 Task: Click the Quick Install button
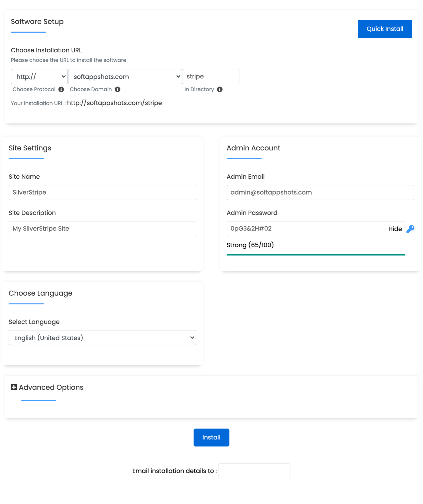385,29
